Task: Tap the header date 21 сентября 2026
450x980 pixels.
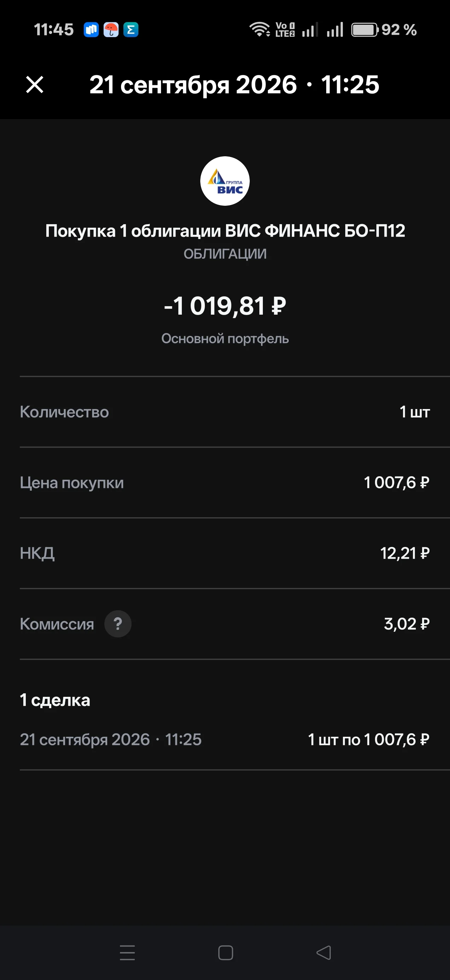Action: point(193,84)
